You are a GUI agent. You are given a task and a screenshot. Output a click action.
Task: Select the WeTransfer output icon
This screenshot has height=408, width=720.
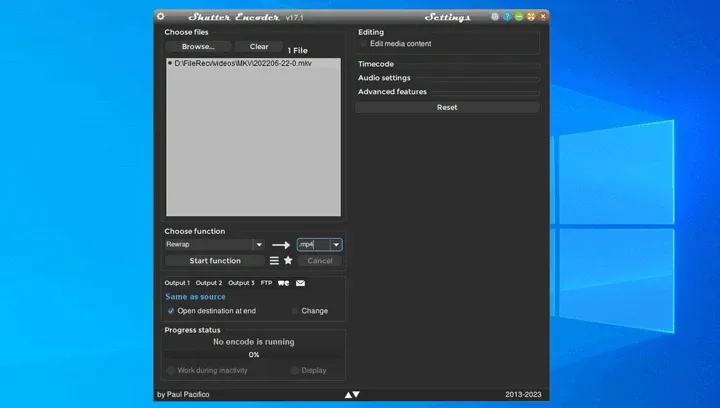[283, 283]
